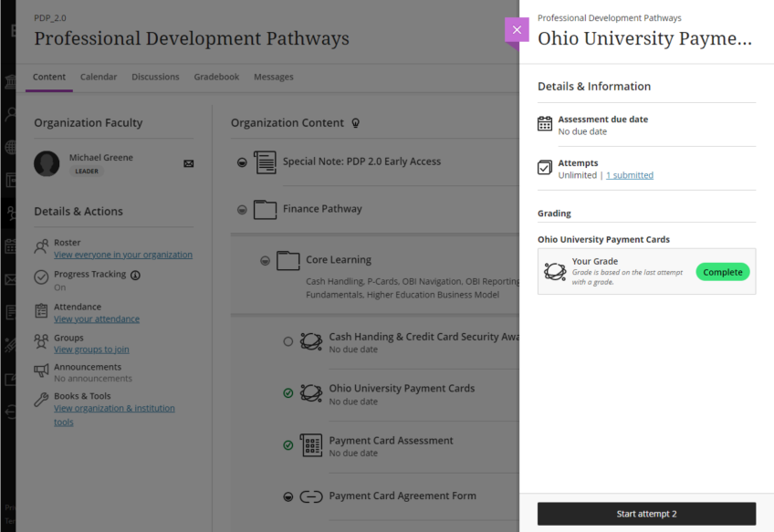Click the envelope icon beside Michael Greene

coord(189,163)
